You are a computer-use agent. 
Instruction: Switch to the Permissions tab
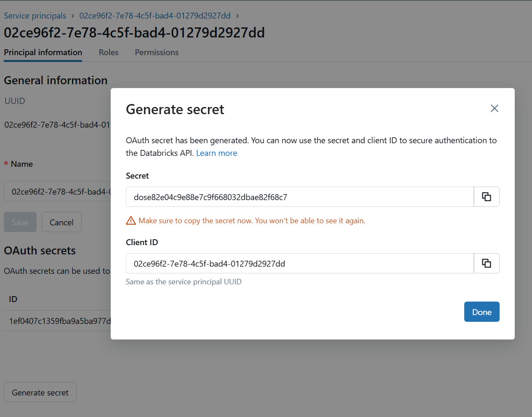tap(157, 52)
